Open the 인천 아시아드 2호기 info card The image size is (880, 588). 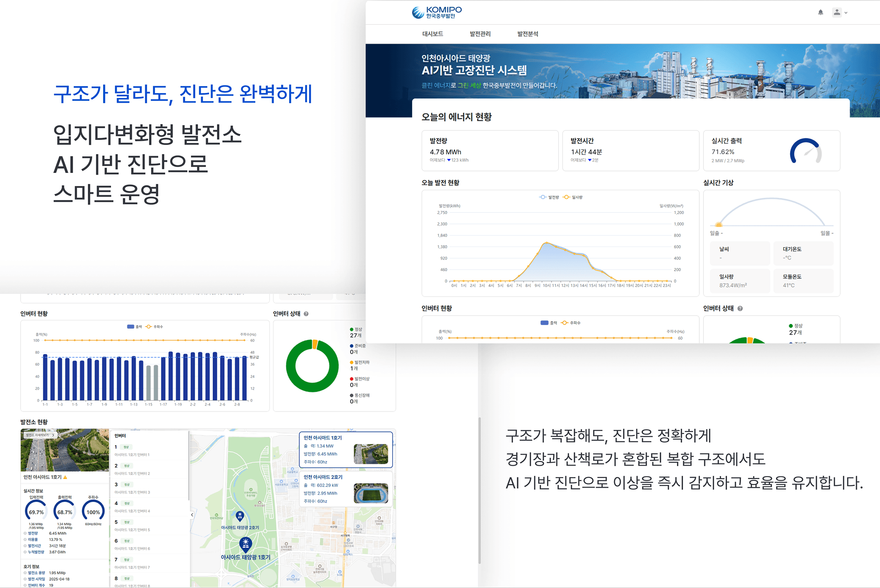click(x=346, y=489)
